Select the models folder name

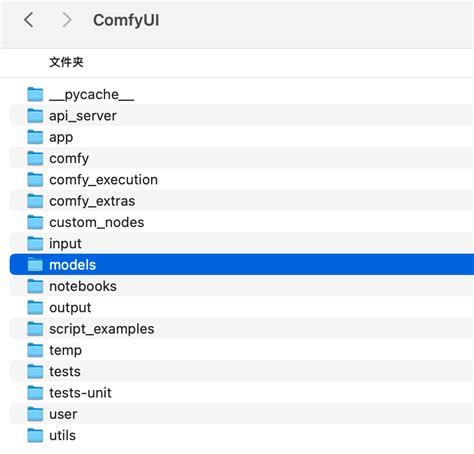pos(73,265)
